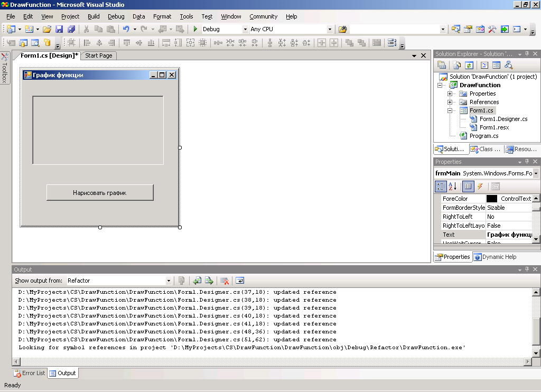This screenshot has width=541, height=392.
Task: Switch to the Class View tab
Action: [x=486, y=149]
